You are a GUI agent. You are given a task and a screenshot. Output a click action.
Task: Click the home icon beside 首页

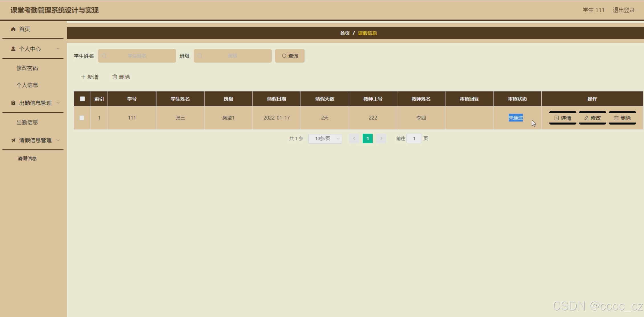pyautogui.click(x=13, y=29)
